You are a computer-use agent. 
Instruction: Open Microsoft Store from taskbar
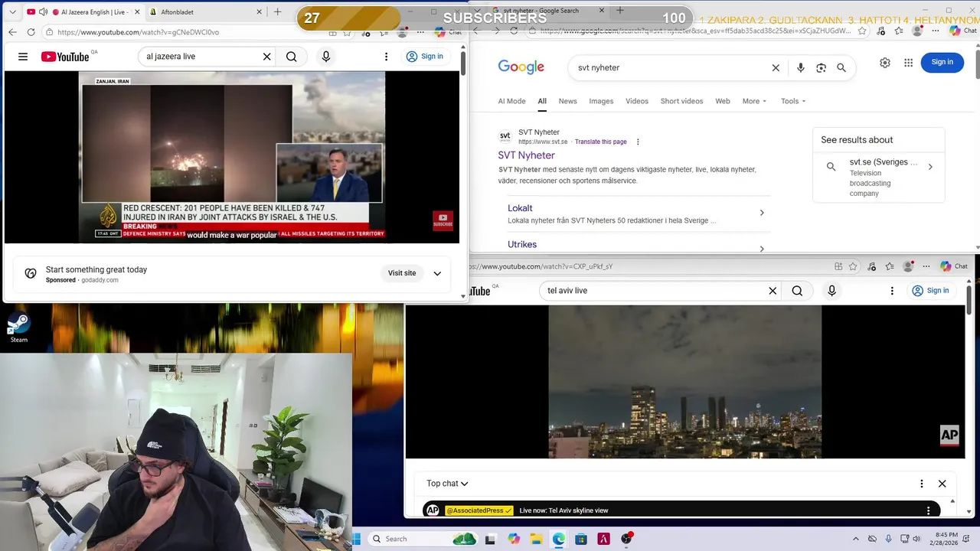582,539
